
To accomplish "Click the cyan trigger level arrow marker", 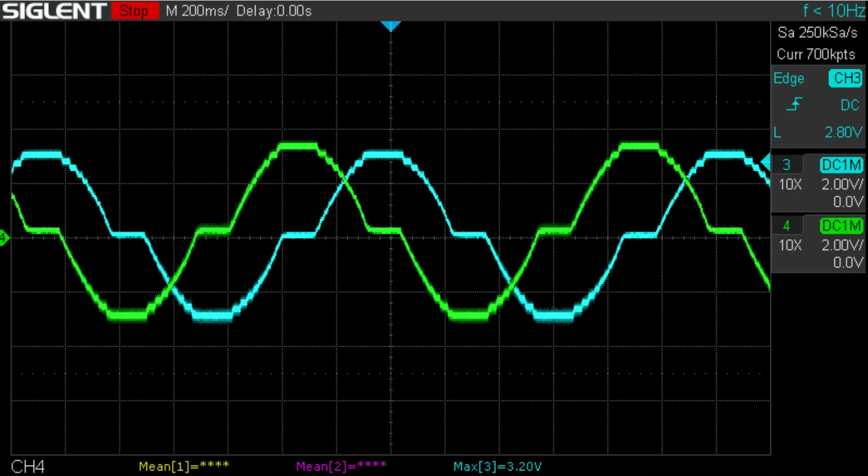I will click(765, 162).
